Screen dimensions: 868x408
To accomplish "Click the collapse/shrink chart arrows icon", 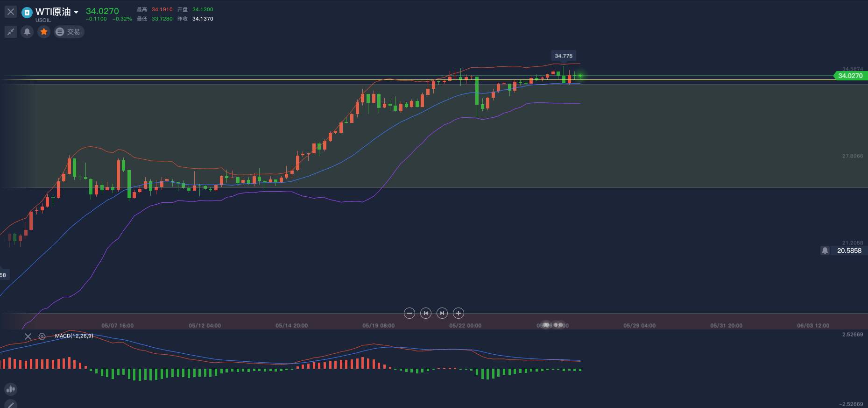I will 10,32.
